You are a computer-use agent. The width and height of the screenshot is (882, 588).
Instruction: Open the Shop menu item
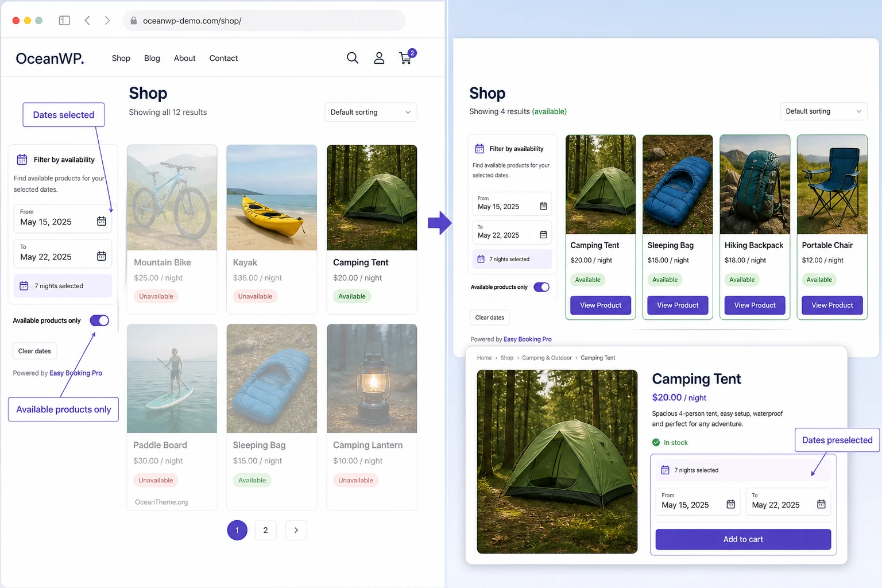tap(121, 58)
